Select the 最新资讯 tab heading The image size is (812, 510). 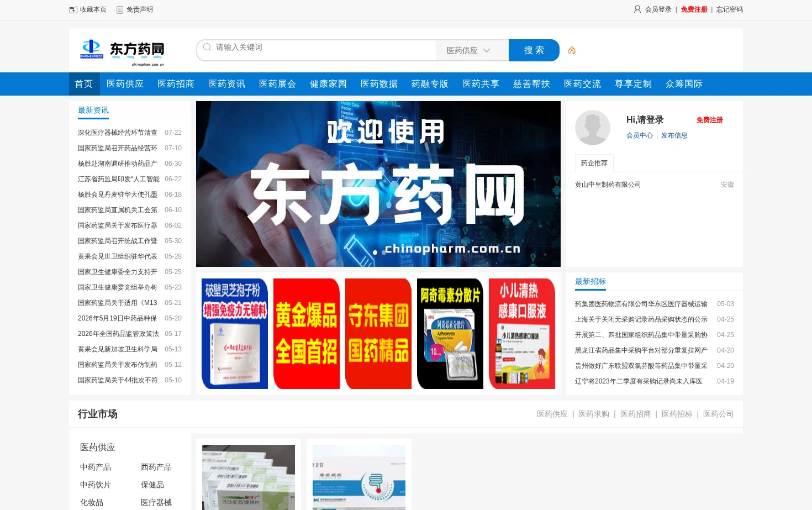[x=93, y=111]
